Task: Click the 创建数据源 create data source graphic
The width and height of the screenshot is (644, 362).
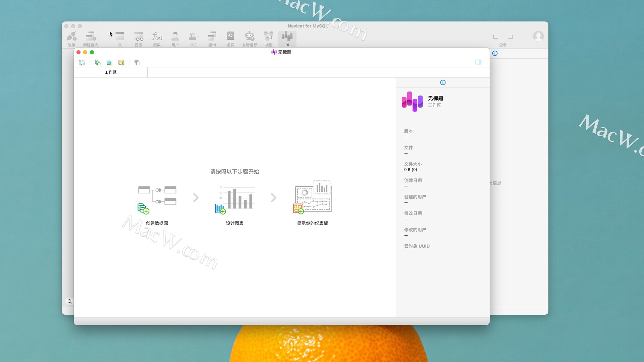Action: pyautogui.click(x=157, y=199)
